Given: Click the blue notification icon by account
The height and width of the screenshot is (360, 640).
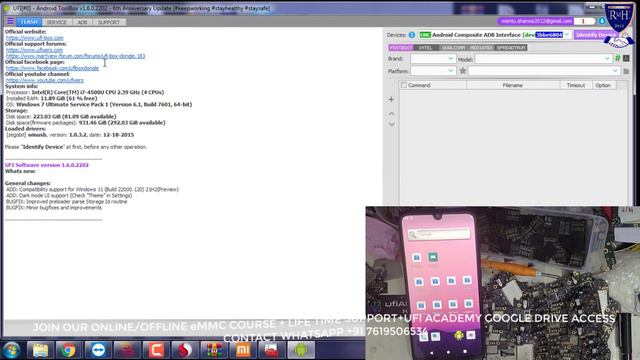Looking at the screenshot, I should [x=602, y=21].
